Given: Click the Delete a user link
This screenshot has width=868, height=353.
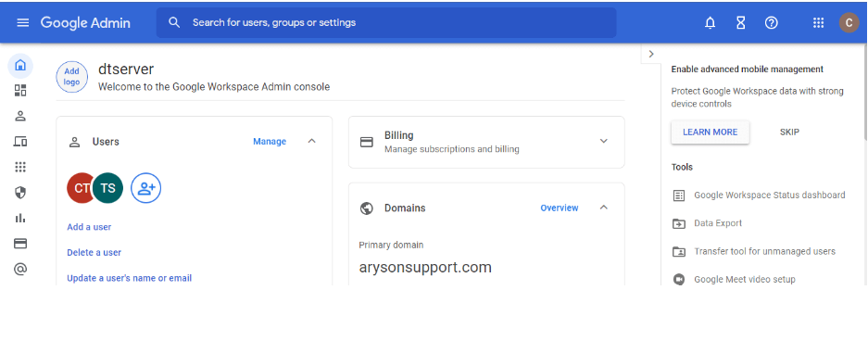Looking at the screenshot, I should coord(94,252).
